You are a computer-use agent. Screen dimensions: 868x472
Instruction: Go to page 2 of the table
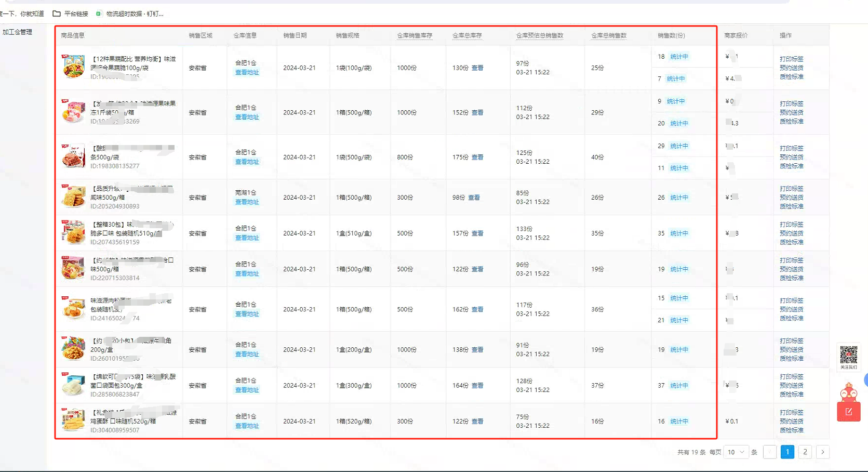click(x=805, y=452)
